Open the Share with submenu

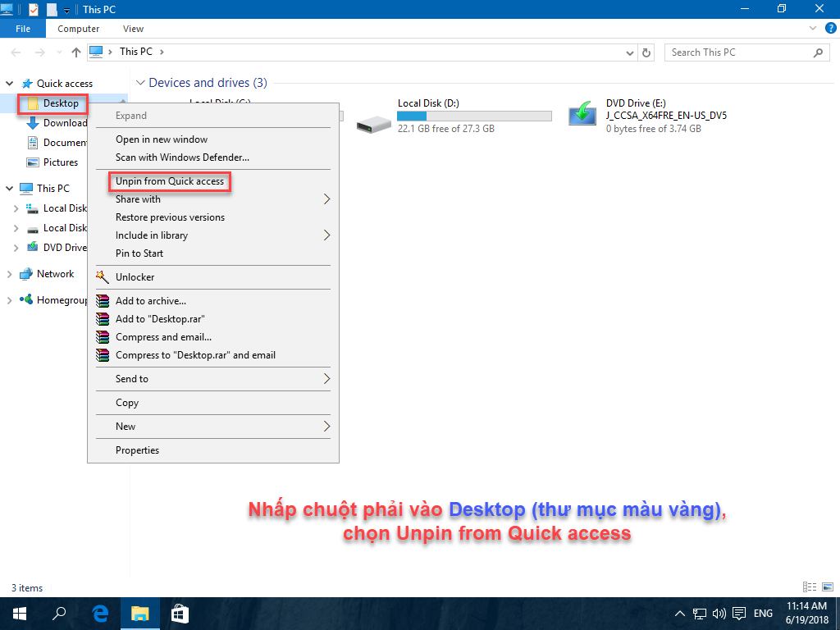pos(137,199)
